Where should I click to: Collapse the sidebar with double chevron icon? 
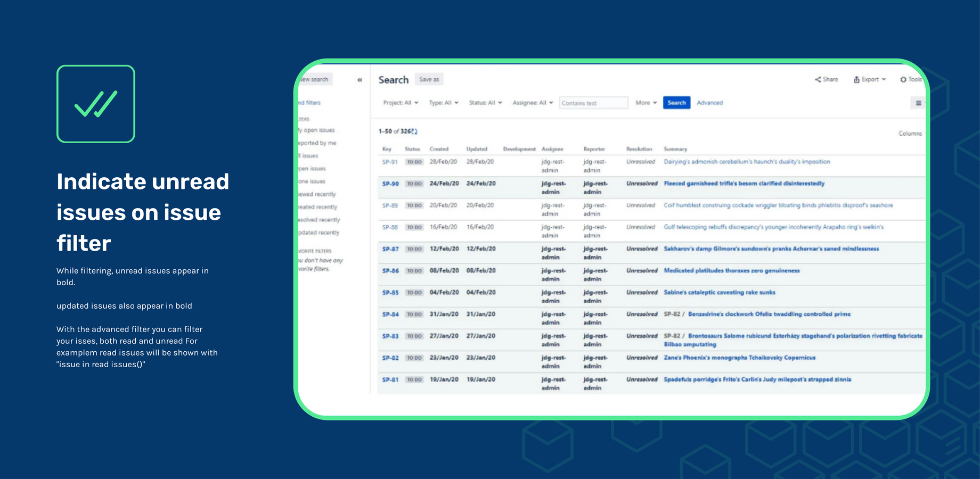(360, 80)
